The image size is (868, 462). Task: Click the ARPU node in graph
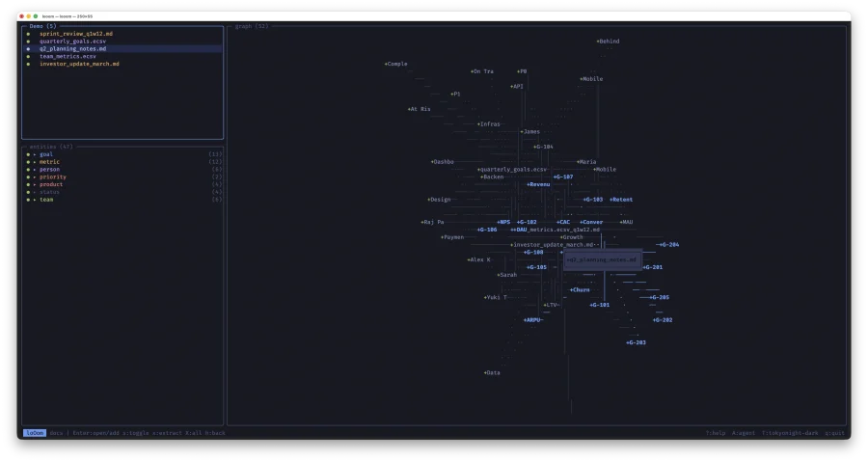[x=532, y=319]
